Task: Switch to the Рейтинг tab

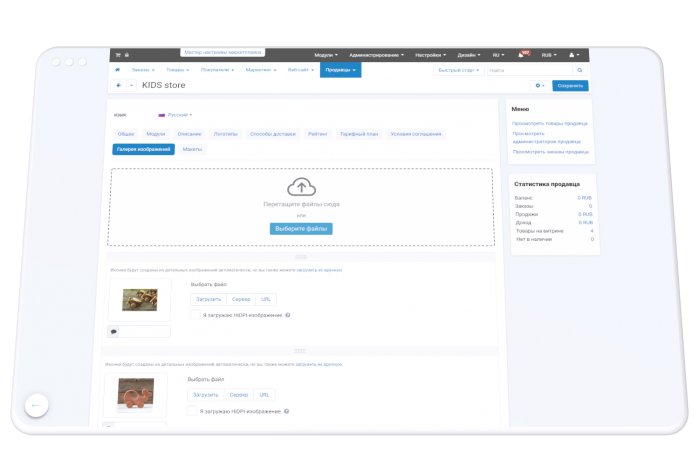Action: (317, 134)
